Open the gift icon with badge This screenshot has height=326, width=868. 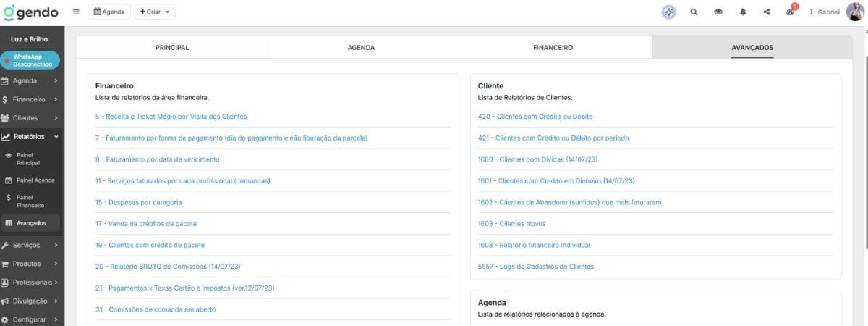point(791,12)
